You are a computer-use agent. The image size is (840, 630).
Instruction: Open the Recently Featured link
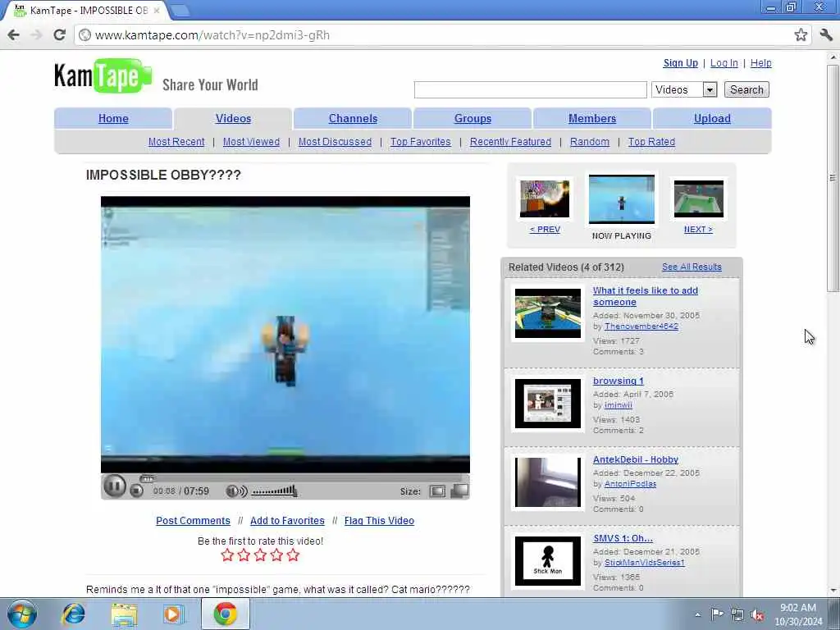coord(510,141)
